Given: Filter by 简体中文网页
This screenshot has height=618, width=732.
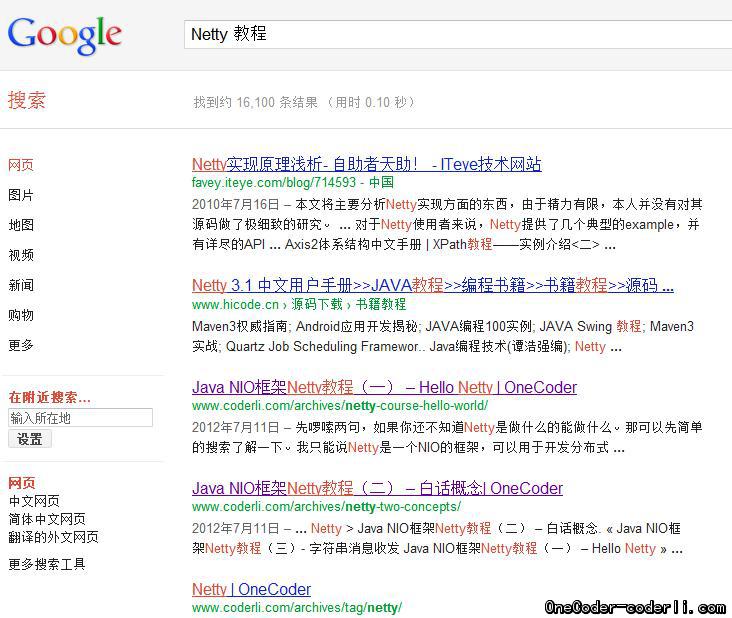Looking at the screenshot, I should pos(47,519).
